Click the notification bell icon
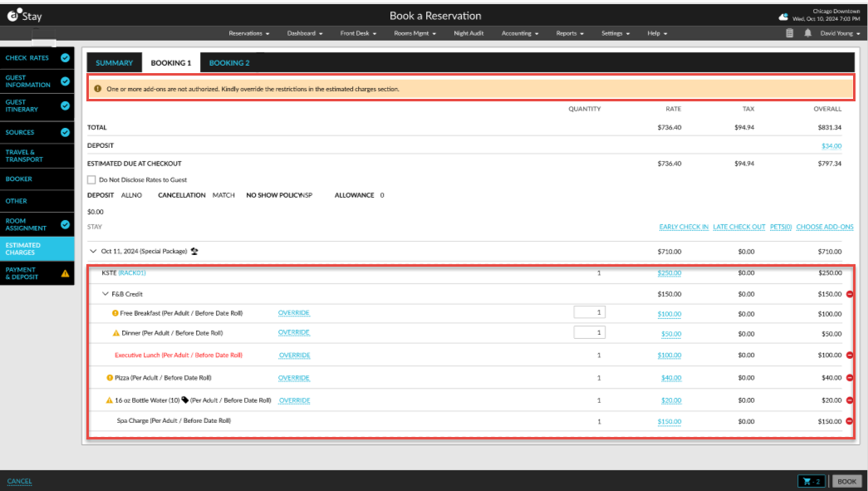 pos(807,33)
